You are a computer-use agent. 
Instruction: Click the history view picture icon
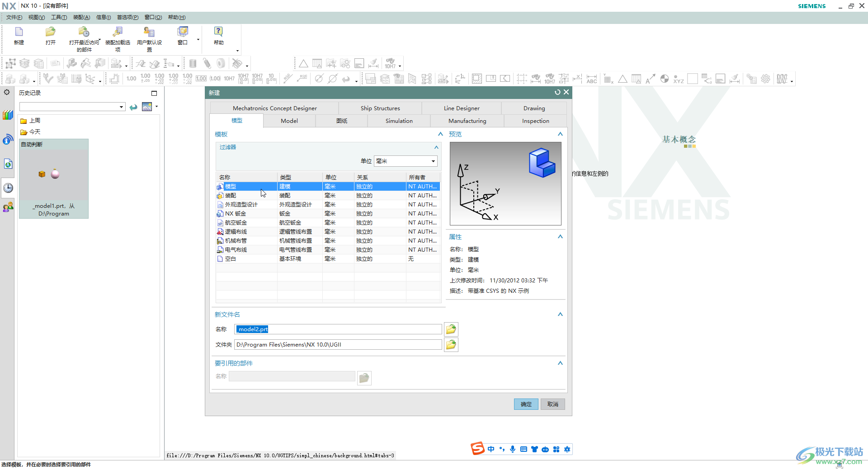tap(147, 107)
